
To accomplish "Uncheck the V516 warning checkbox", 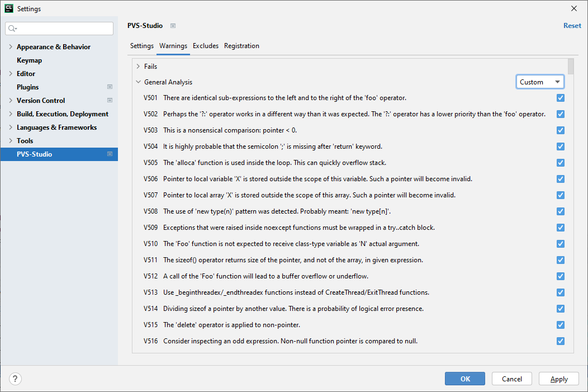I will pyautogui.click(x=561, y=341).
